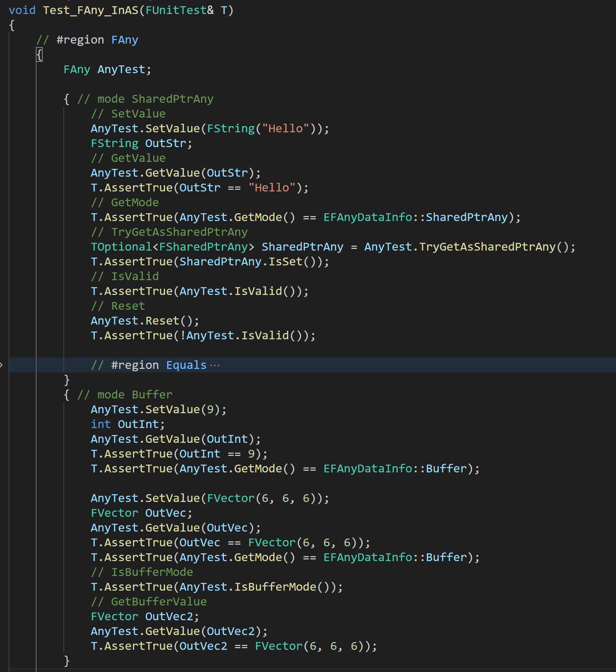This screenshot has width=616, height=672.
Task: Click the 'TOptional<FSharedPtrAny>' type
Action: tap(173, 247)
